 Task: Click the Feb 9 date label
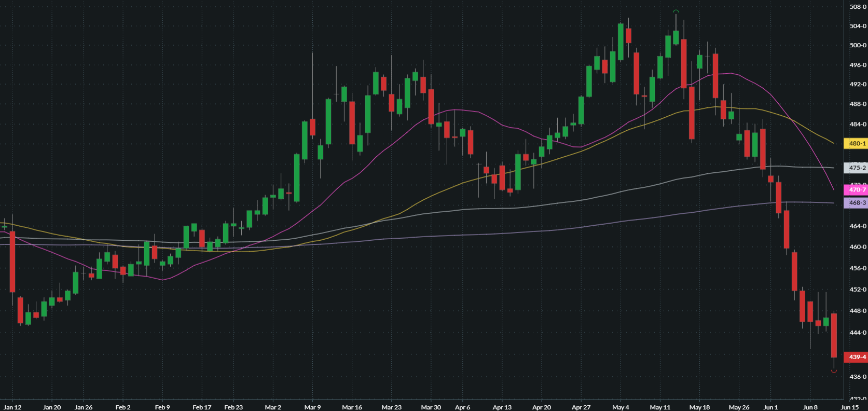162,407
